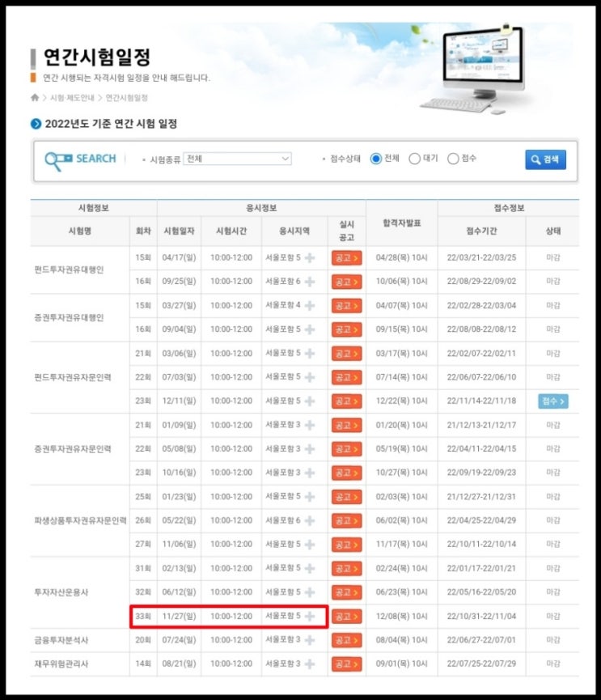Expand 서울포함 4 plus for 03/27 exam
Viewport: 601px width, 700px height.
[x=310, y=305]
